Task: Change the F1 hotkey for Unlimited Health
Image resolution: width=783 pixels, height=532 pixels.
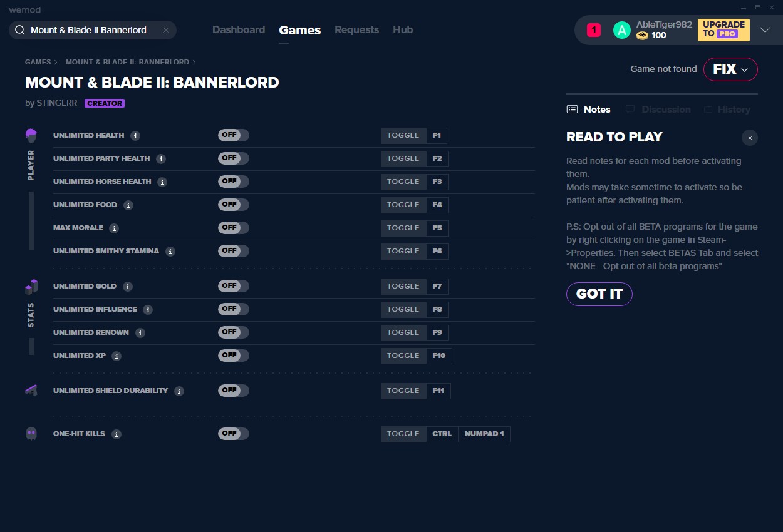Action: point(437,136)
